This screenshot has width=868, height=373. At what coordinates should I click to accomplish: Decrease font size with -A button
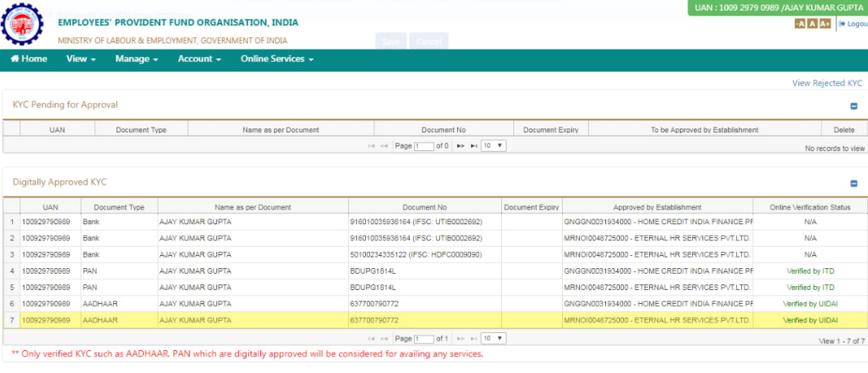800,24
